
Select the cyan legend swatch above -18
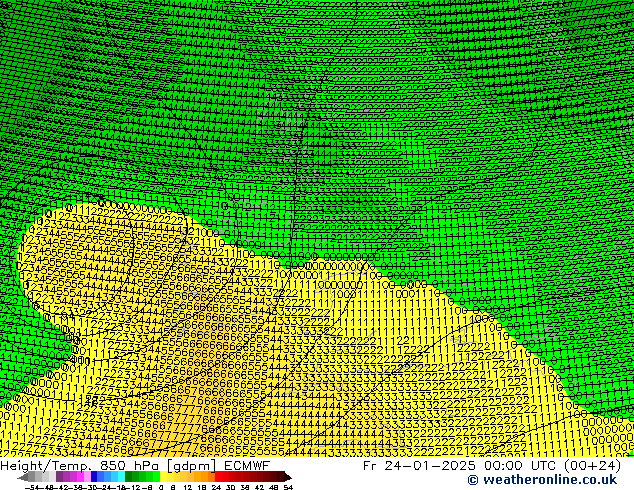pyautogui.click(x=122, y=476)
